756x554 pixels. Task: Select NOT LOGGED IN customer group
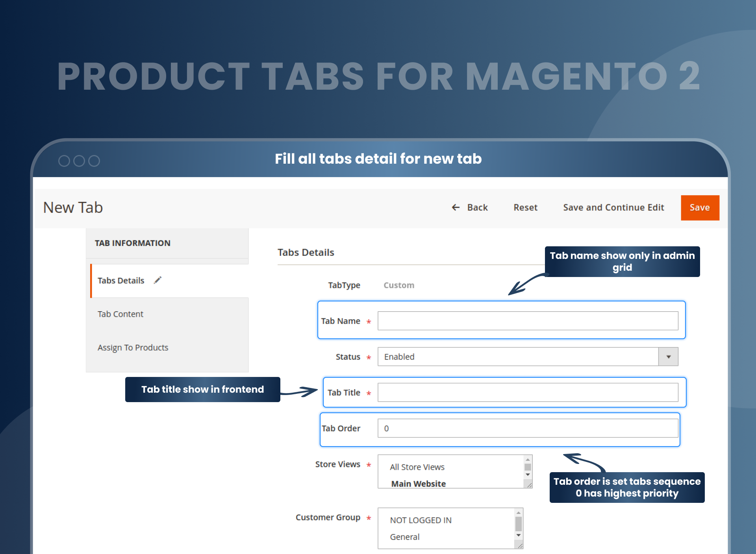tap(421, 520)
